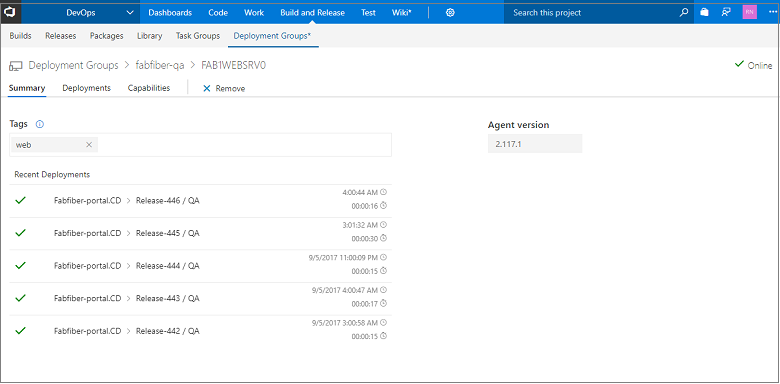Click Release-442 success checkmark
Viewport: 780px width, 384px height.
(x=20, y=330)
